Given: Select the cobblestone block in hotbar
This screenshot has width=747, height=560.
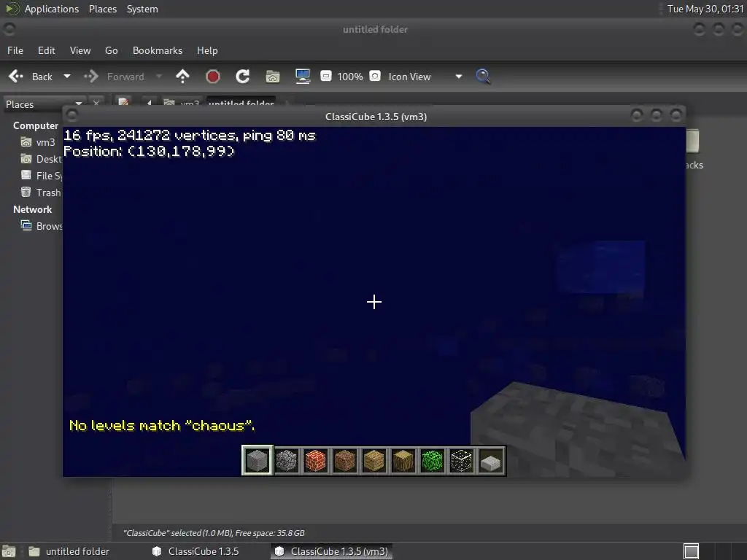Looking at the screenshot, I should pos(286,461).
